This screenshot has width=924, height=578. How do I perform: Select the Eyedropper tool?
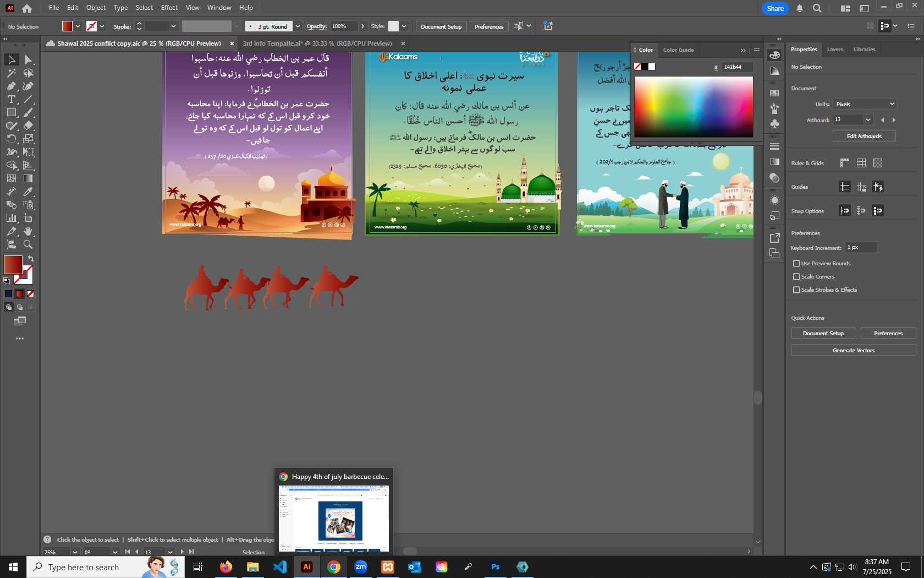[x=28, y=192]
